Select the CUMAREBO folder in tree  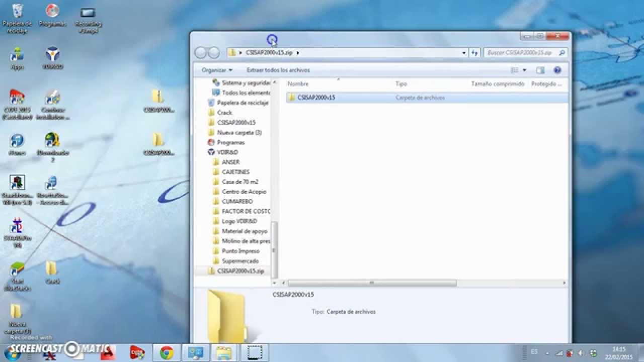232,202
